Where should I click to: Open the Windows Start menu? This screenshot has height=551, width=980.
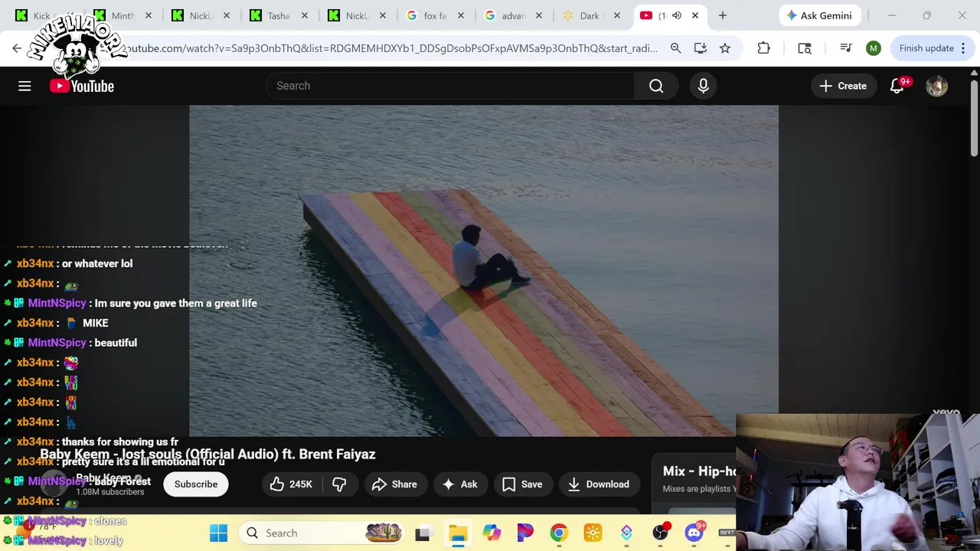(218, 533)
